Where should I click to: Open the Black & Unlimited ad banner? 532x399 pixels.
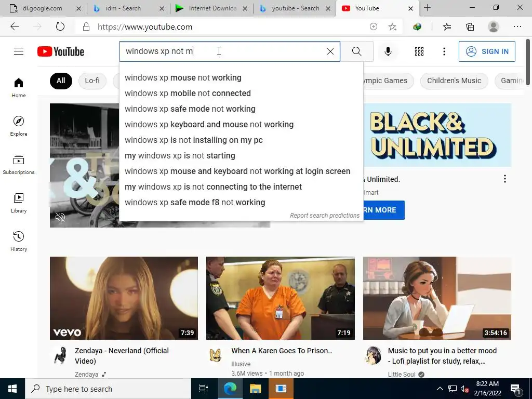click(x=437, y=135)
